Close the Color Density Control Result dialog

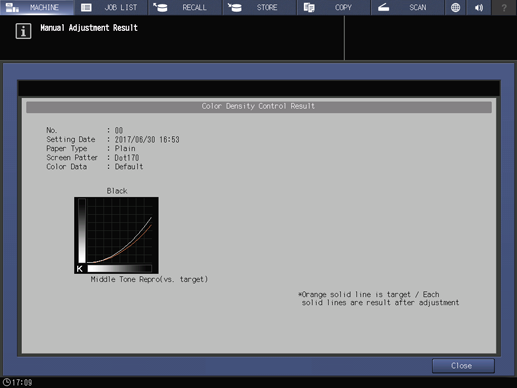pos(463,366)
